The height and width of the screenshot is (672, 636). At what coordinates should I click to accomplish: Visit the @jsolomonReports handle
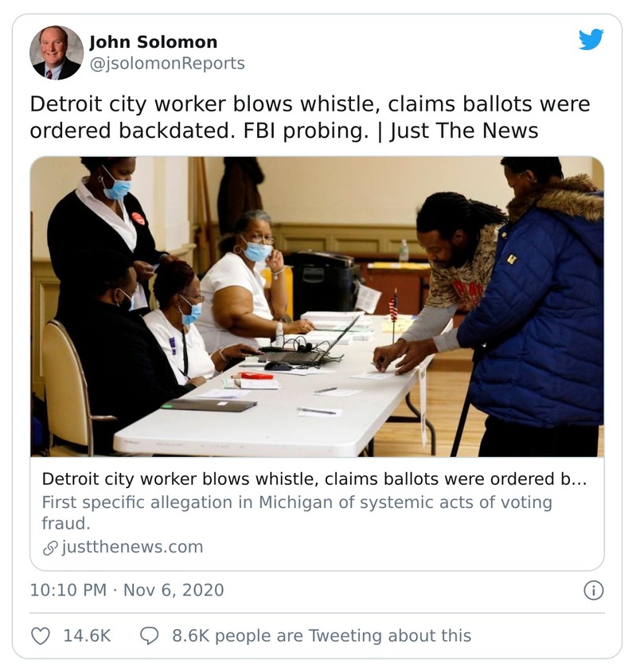[166, 63]
